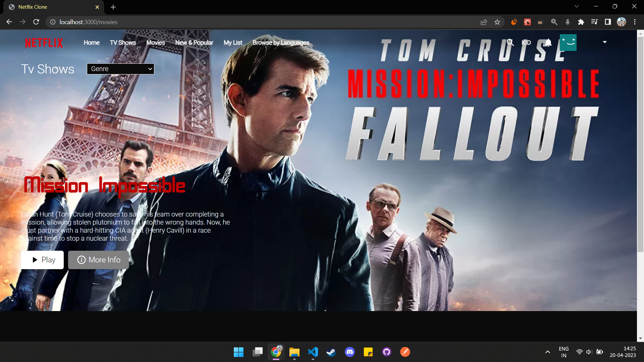Open the profile menu caret
Screen dimensions: 644x362
[x=604, y=42]
